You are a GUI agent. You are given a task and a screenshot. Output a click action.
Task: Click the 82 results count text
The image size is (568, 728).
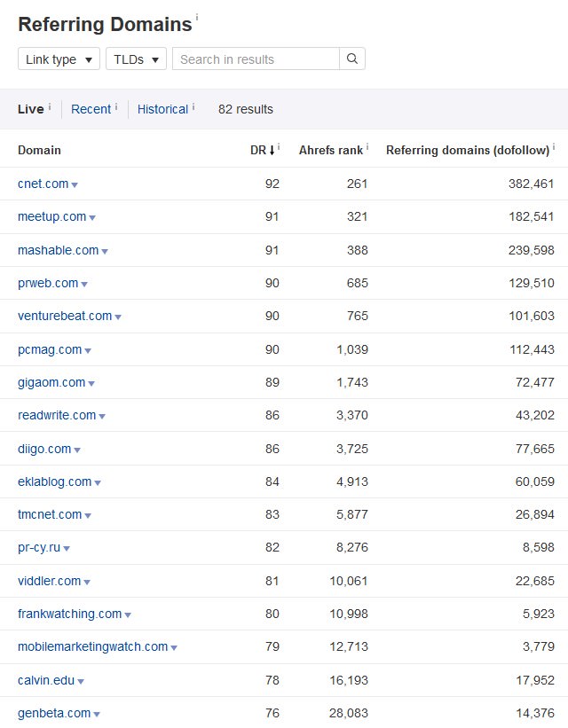click(x=246, y=109)
